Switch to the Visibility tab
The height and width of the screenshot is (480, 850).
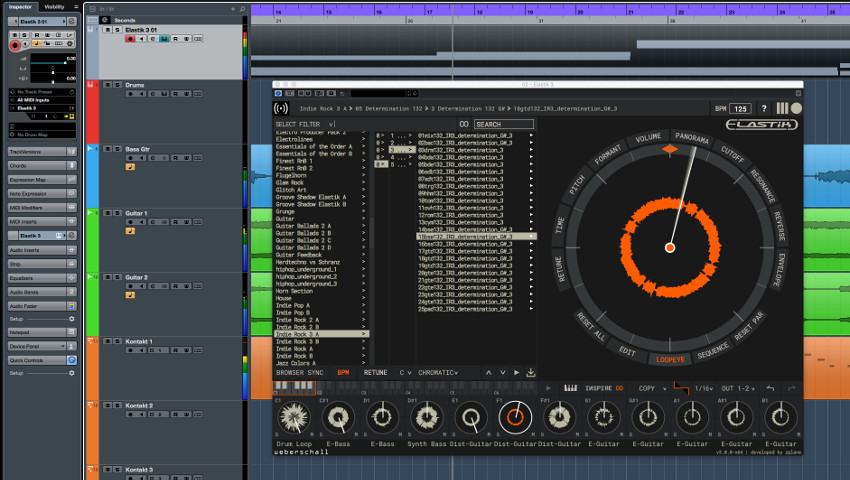(x=54, y=7)
